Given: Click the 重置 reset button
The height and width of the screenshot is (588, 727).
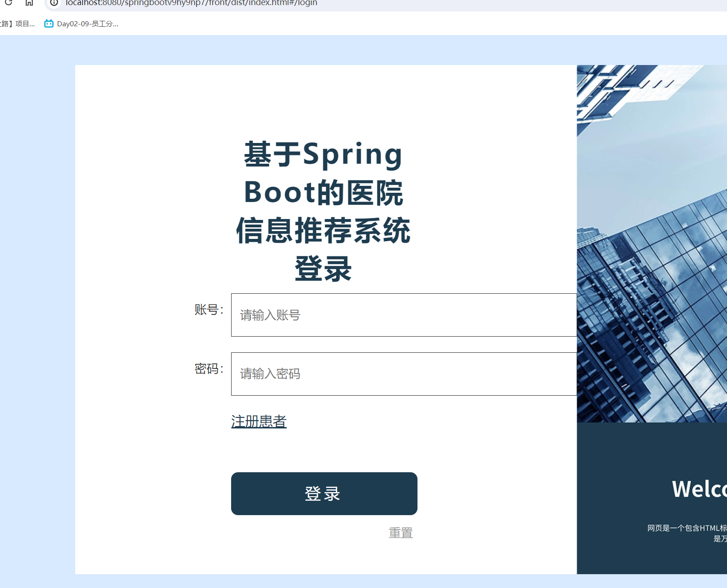Looking at the screenshot, I should 400,533.
